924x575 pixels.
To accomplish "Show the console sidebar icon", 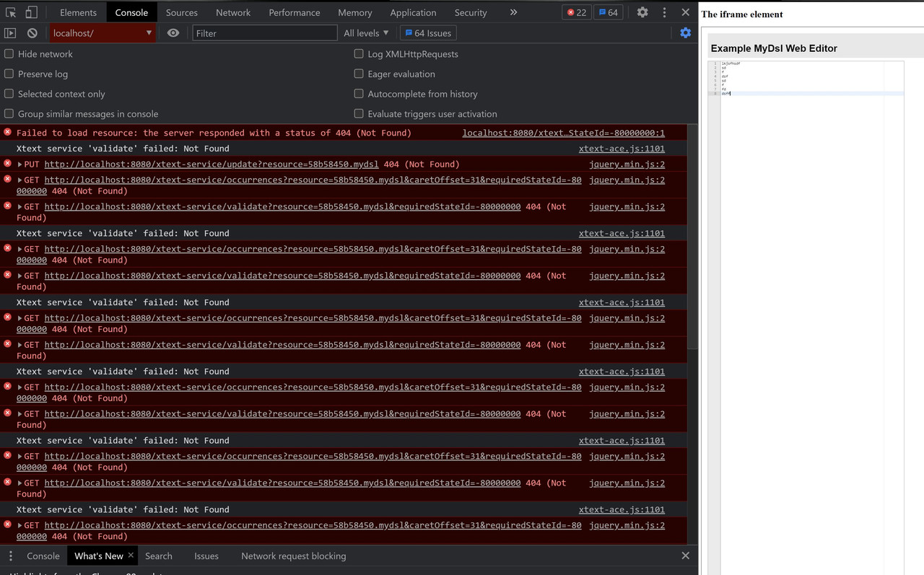I will tap(10, 33).
